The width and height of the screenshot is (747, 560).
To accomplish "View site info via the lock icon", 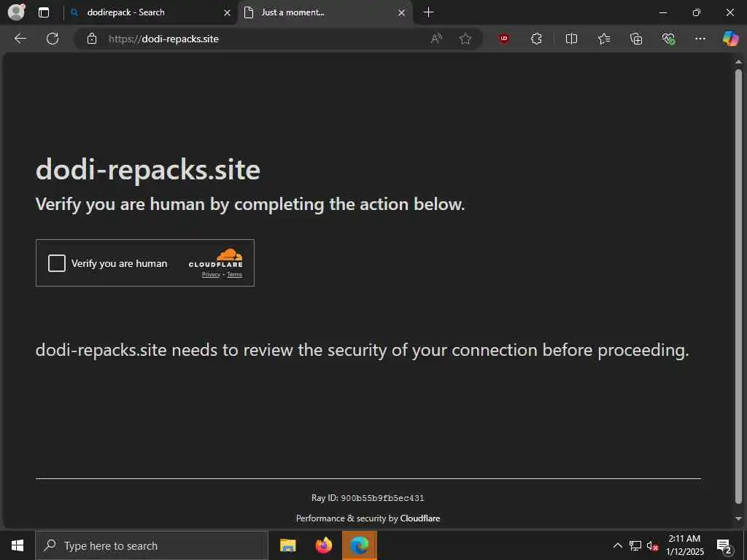I will point(92,39).
